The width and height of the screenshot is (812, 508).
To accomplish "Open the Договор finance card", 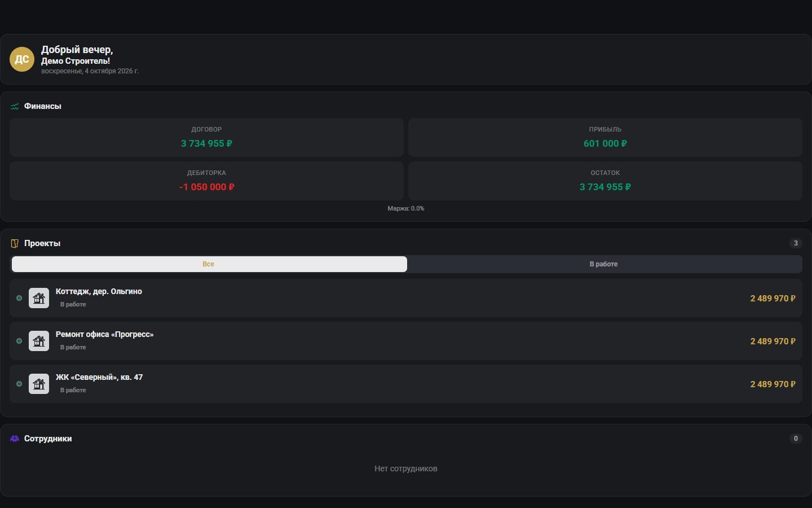I will [206, 137].
